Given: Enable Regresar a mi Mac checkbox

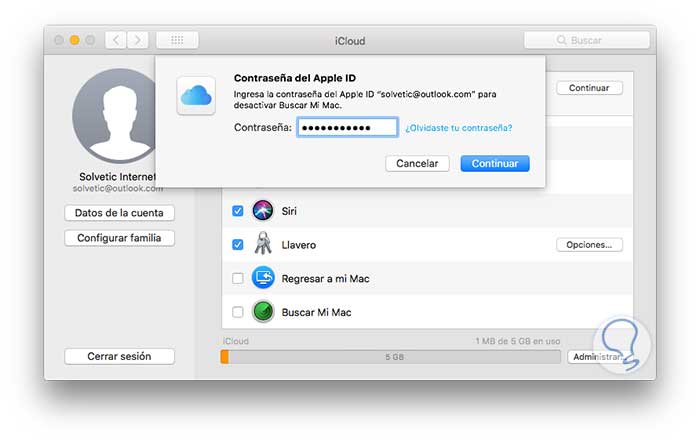Looking at the screenshot, I should click(x=238, y=279).
